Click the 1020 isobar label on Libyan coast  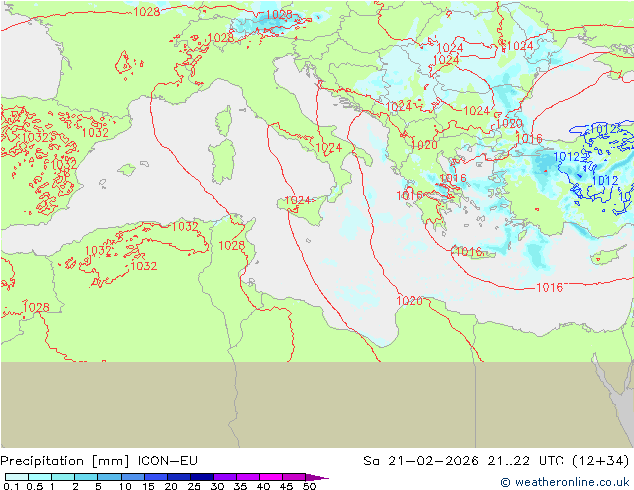coord(410,301)
